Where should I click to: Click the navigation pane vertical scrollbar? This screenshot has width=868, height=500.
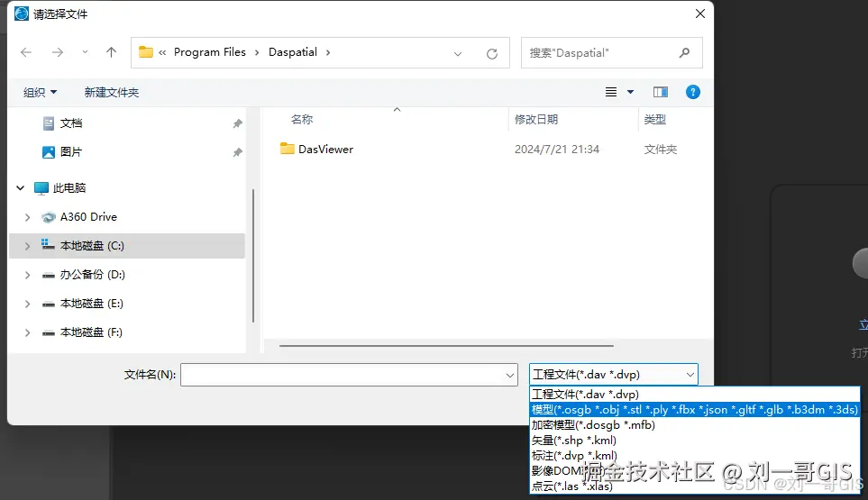253,256
